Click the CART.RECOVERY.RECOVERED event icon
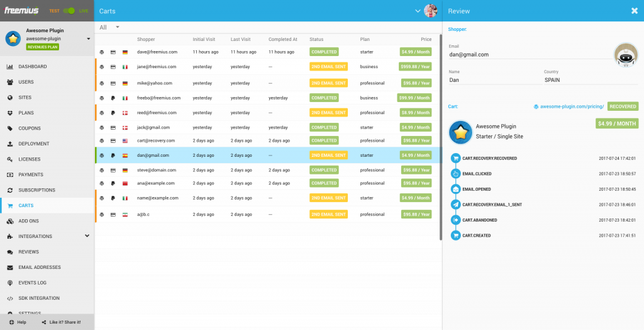Viewport: 644px width, 330px height. pyautogui.click(x=455, y=158)
